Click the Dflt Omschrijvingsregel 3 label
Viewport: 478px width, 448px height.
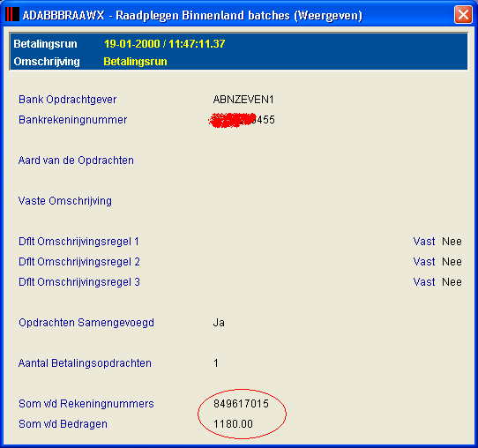pyautogui.click(x=79, y=282)
